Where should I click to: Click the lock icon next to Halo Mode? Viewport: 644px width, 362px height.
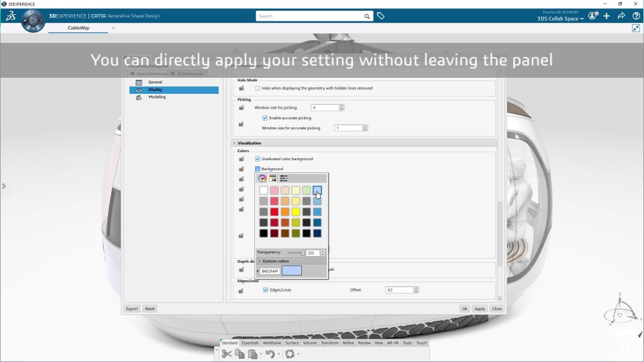241,88
